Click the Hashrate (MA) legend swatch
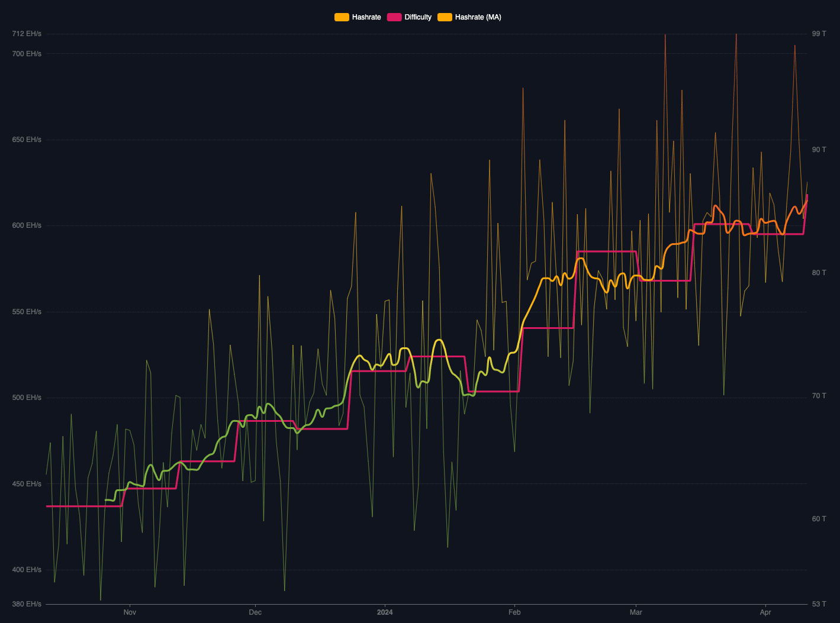The height and width of the screenshot is (623, 840). 445,17
